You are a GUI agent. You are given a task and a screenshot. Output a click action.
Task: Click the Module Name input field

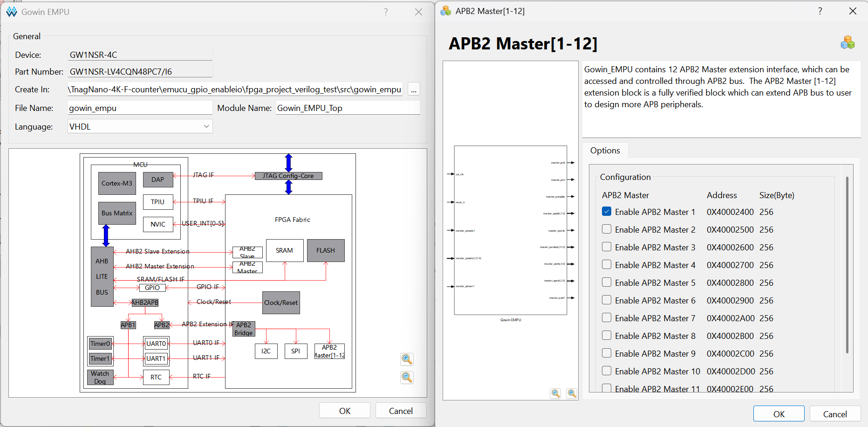(348, 108)
